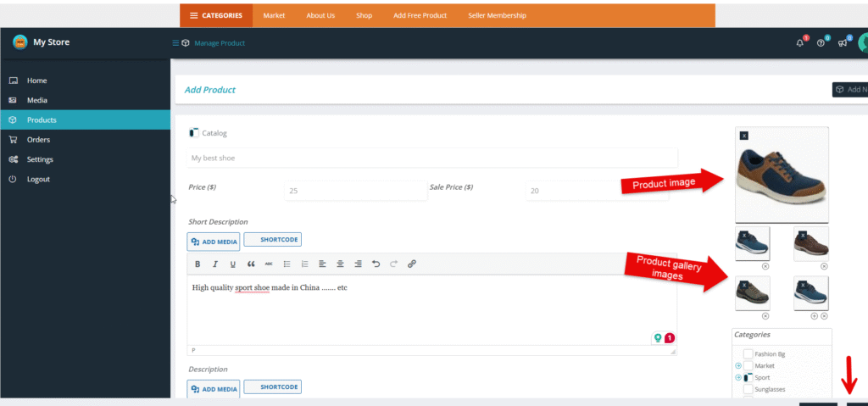Click the ADD MEDIA button under Short Description
868x406 pixels.
click(x=214, y=242)
